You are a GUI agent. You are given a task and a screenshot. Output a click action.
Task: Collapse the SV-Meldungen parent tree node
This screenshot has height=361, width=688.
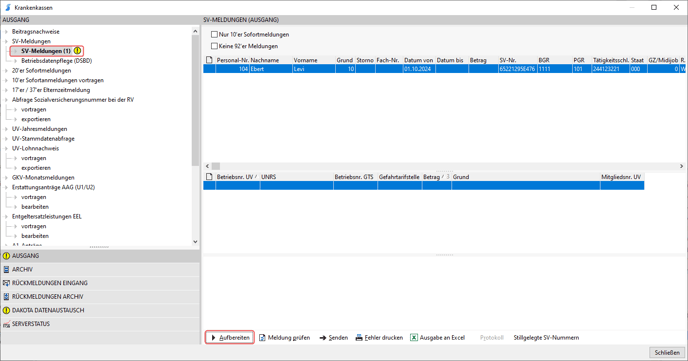[6, 41]
